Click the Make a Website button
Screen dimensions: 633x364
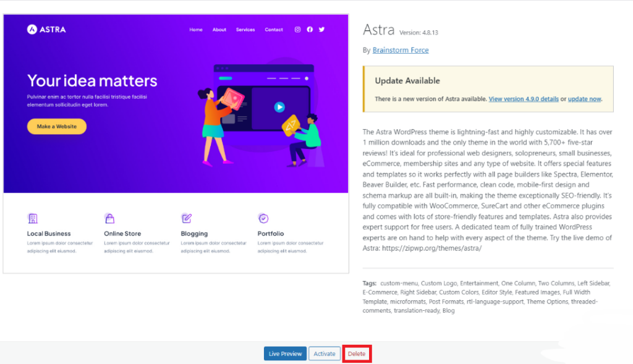tap(56, 125)
